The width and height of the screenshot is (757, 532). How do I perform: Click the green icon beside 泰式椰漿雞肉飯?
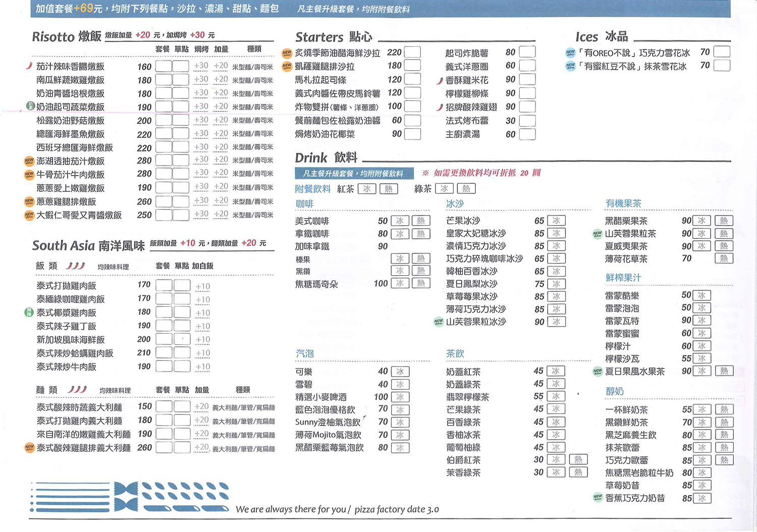(x=29, y=312)
